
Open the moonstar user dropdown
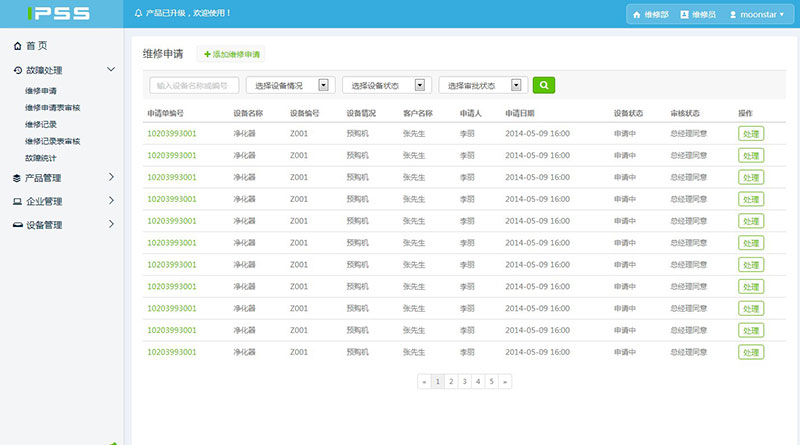pyautogui.click(x=757, y=15)
